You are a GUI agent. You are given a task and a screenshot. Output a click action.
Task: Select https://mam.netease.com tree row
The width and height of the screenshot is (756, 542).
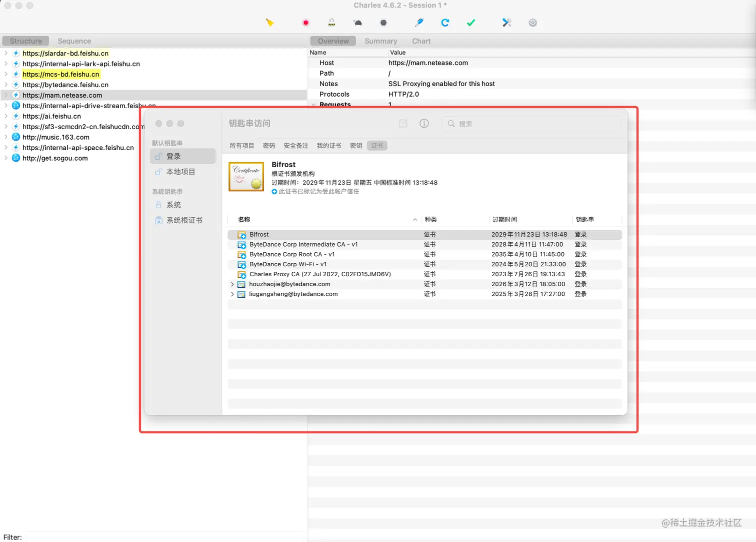153,95
